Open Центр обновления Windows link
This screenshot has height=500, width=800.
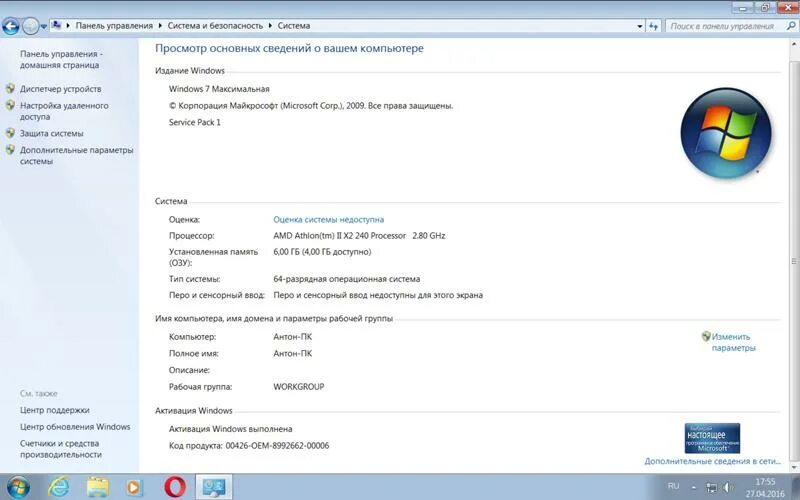[75, 427]
